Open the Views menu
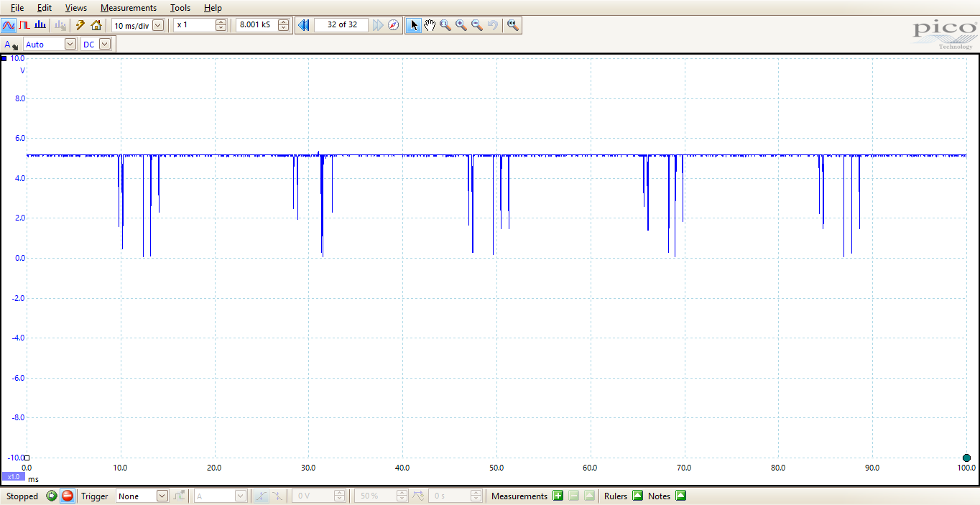This screenshot has height=505, width=980. pos(76,8)
